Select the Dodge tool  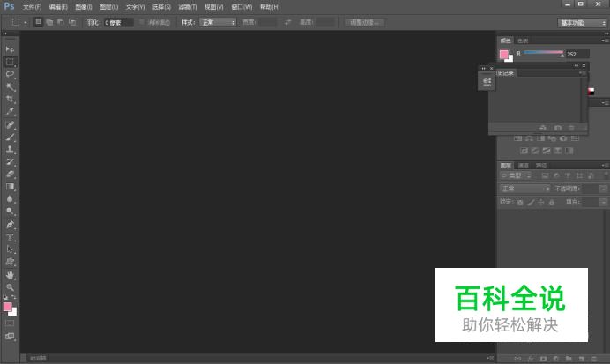[10, 212]
